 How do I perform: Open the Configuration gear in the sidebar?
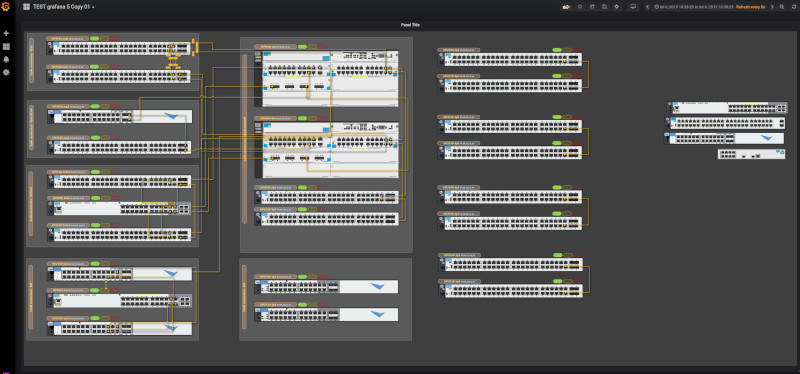pyautogui.click(x=6, y=72)
